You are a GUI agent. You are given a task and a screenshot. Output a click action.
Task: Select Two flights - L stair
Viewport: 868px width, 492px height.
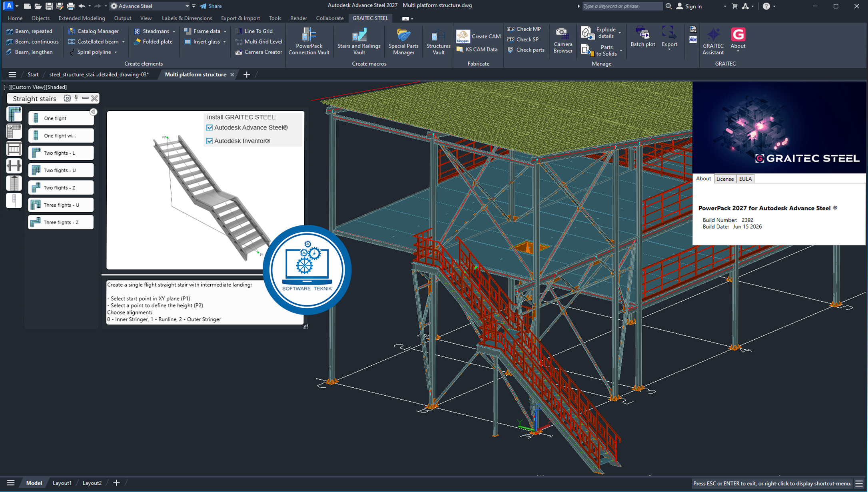(61, 153)
